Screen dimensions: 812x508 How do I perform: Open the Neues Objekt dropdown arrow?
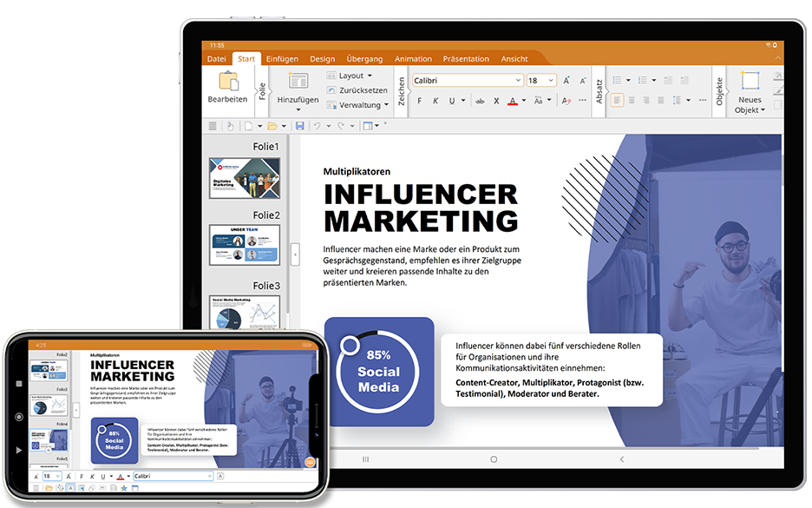click(763, 110)
